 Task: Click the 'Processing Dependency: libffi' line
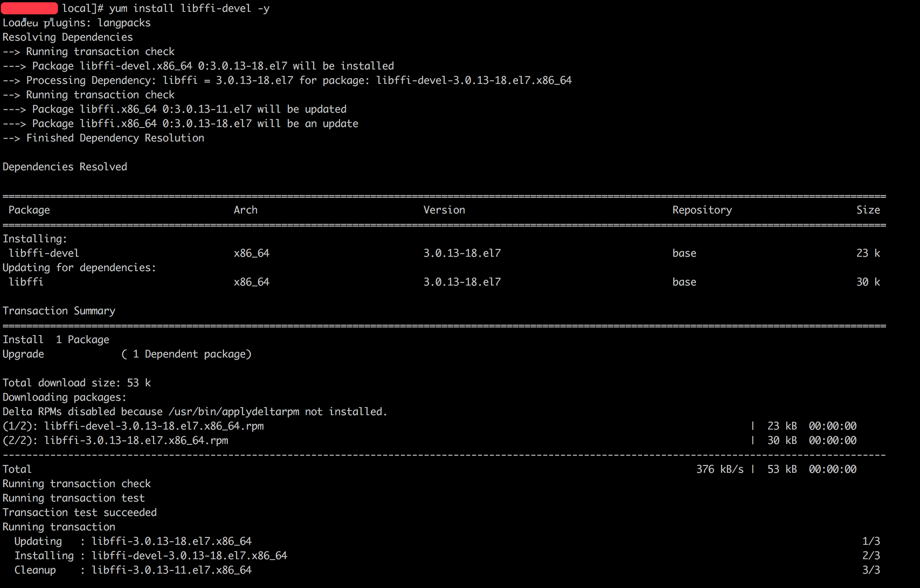(x=287, y=80)
